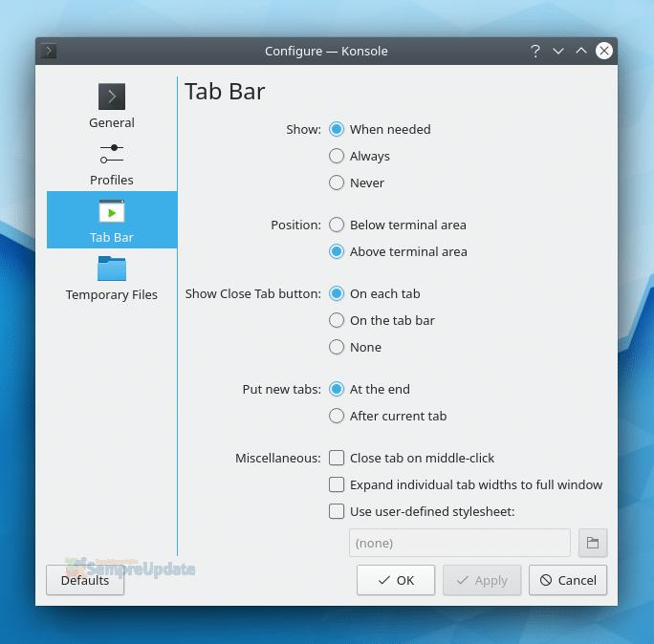Select the Tab Bar sidebar page
The width and height of the screenshot is (654, 644).
[x=112, y=220]
